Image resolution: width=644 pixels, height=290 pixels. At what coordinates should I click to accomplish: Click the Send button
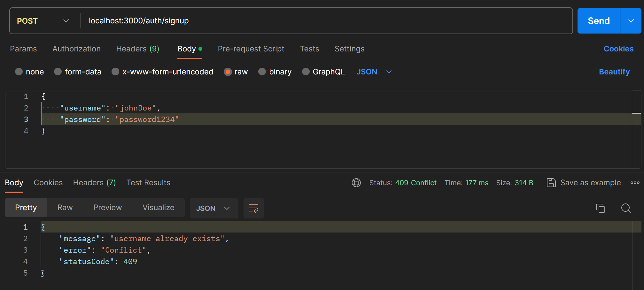(599, 21)
